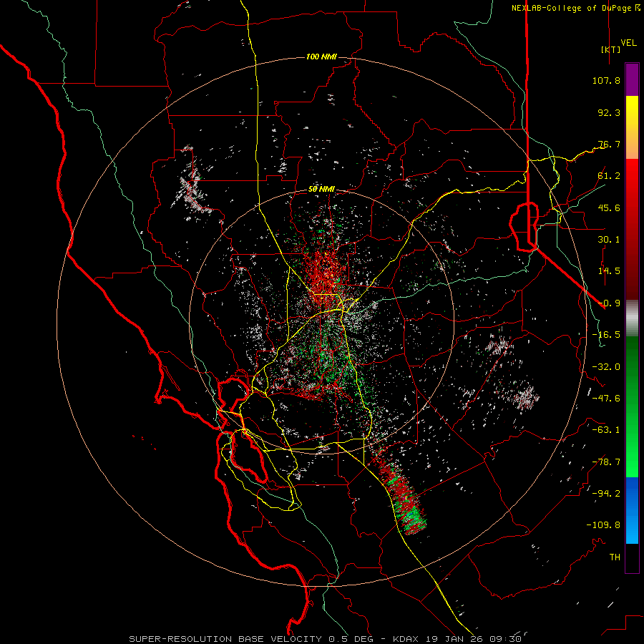Viewport: 644px width, 644px height.
Task: Click the 100 NMI range ring label
Action: pyautogui.click(x=321, y=57)
